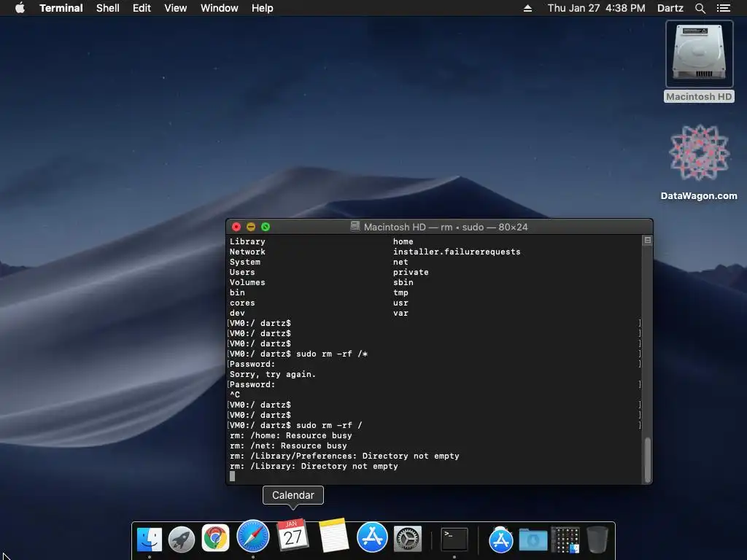Screen dimensions: 747x560
Task: Click 'rm: /home: Resource busy' line
Action: click(290, 435)
